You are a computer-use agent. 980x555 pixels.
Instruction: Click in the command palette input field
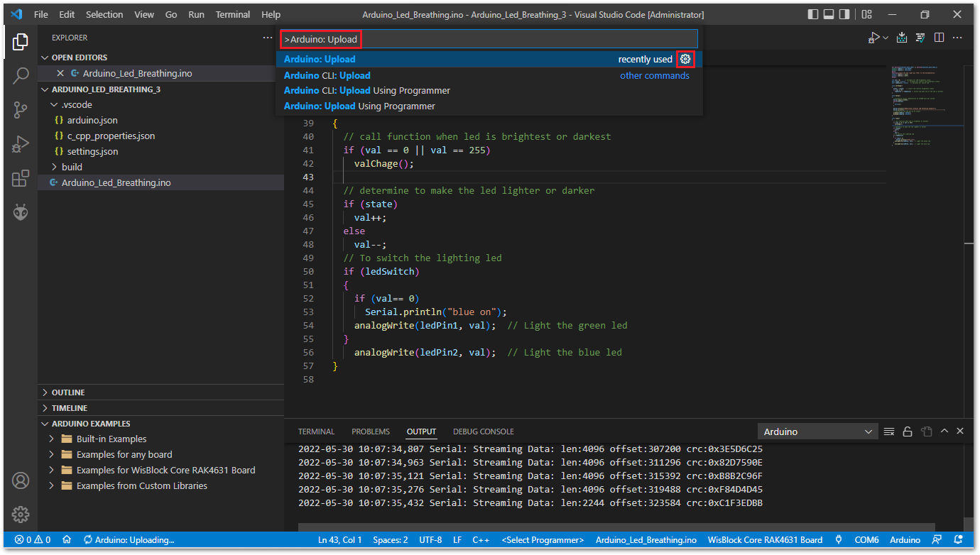(x=489, y=39)
